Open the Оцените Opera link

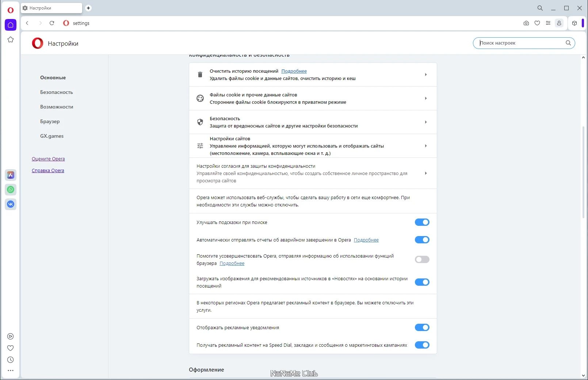[x=48, y=159]
